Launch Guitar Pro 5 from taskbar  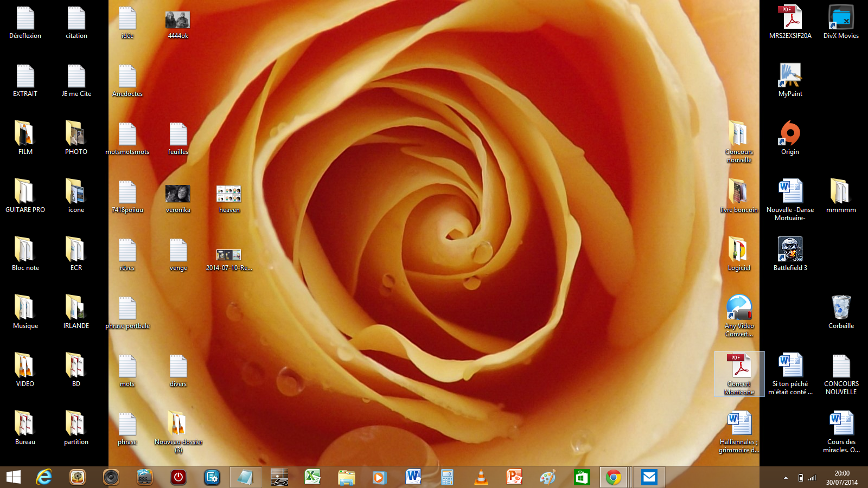[279, 477]
